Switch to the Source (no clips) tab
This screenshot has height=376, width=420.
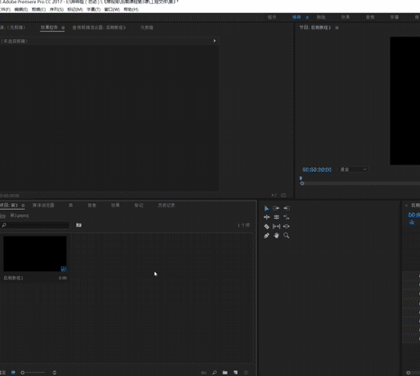coord(13,28)
